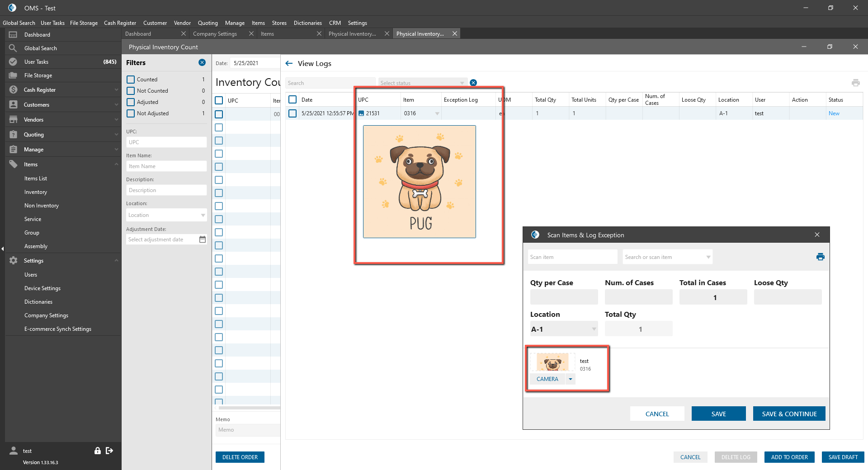
Task: Click the large pug image preview
Action: pos(420,182)
